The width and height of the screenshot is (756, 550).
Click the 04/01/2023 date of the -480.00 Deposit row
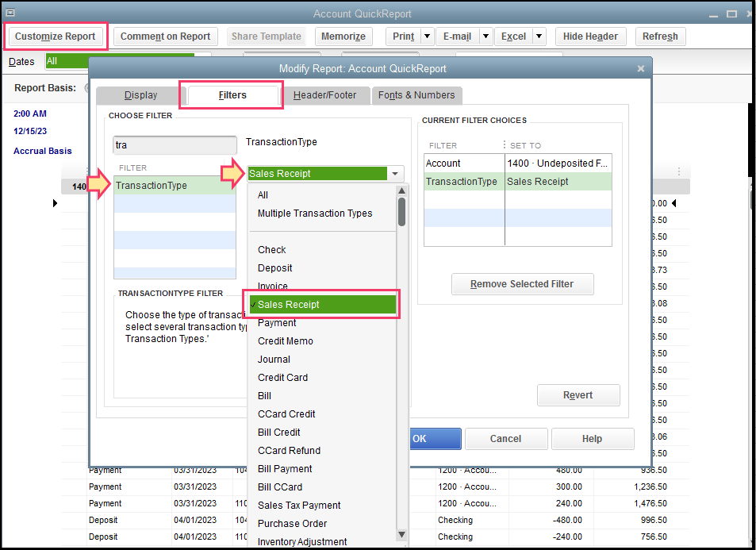pyautogui.click(x=195, y=520)
